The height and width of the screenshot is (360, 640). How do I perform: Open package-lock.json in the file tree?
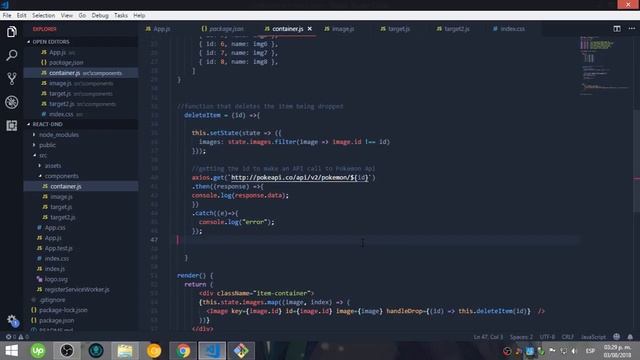point(81,310)
